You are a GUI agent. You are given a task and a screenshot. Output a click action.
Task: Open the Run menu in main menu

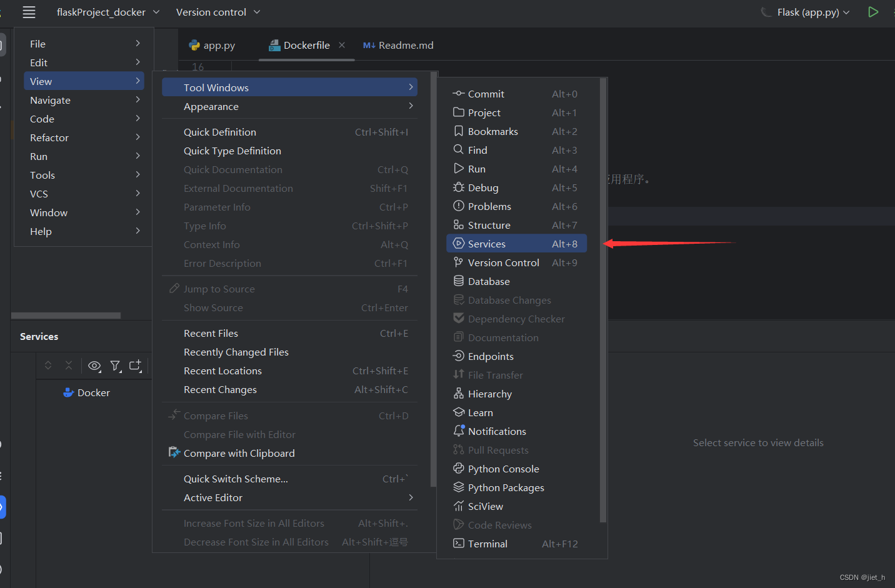tap(84, 156)
